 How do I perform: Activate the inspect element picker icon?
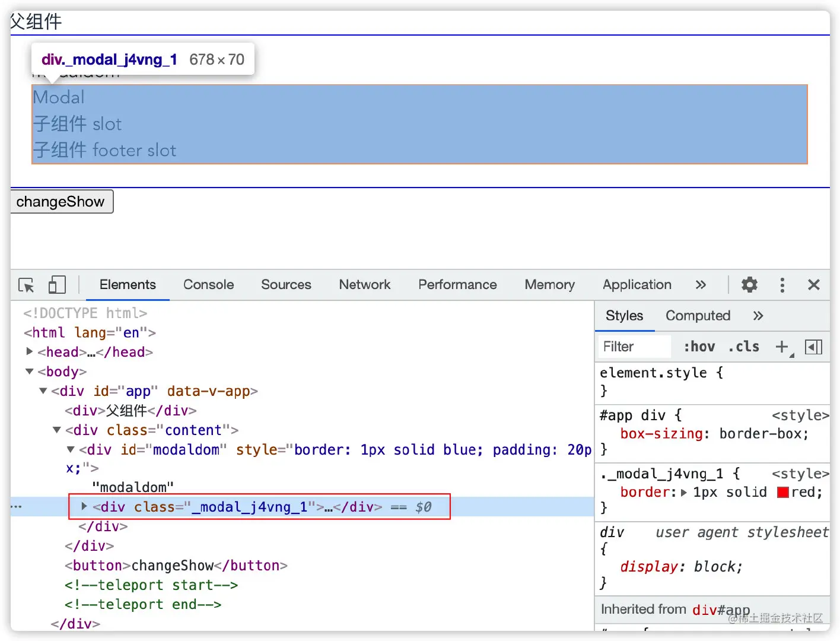26,285
